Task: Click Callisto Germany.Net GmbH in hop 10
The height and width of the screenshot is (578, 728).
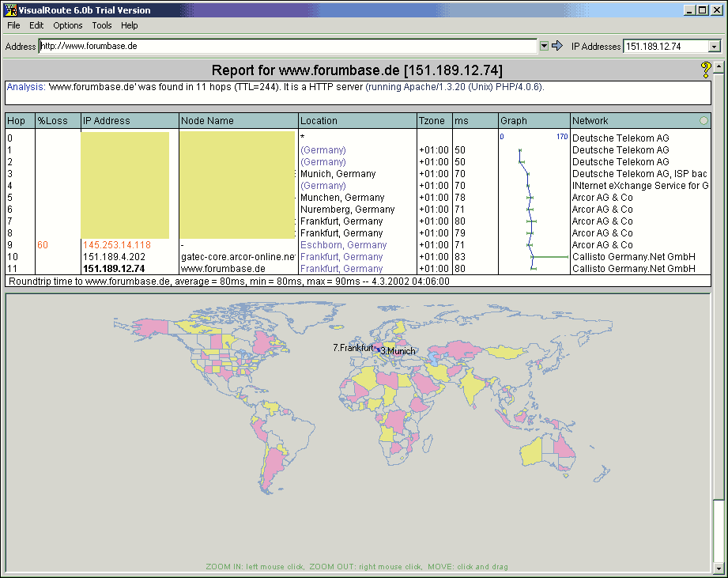Action: (x=634, y=257)
